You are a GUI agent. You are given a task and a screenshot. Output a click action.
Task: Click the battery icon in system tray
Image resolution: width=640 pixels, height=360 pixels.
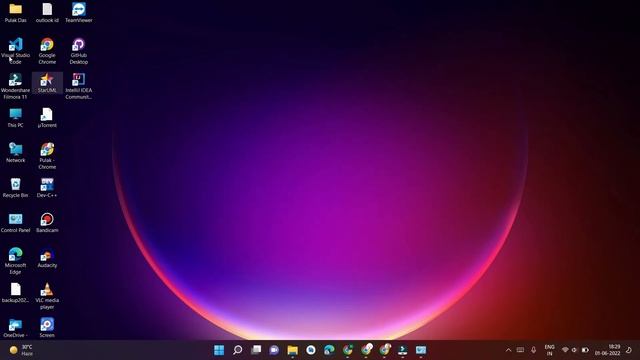[x=585, y=350]
